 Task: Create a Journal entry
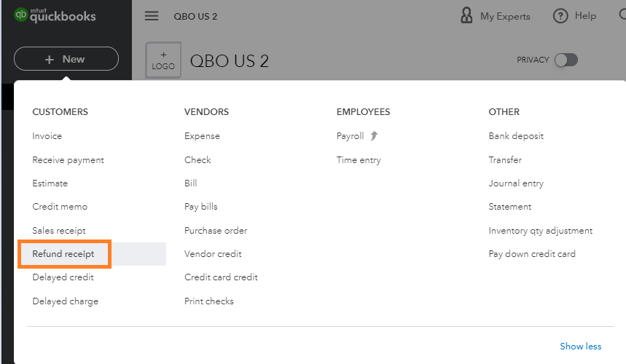click(x=516, y=183)
